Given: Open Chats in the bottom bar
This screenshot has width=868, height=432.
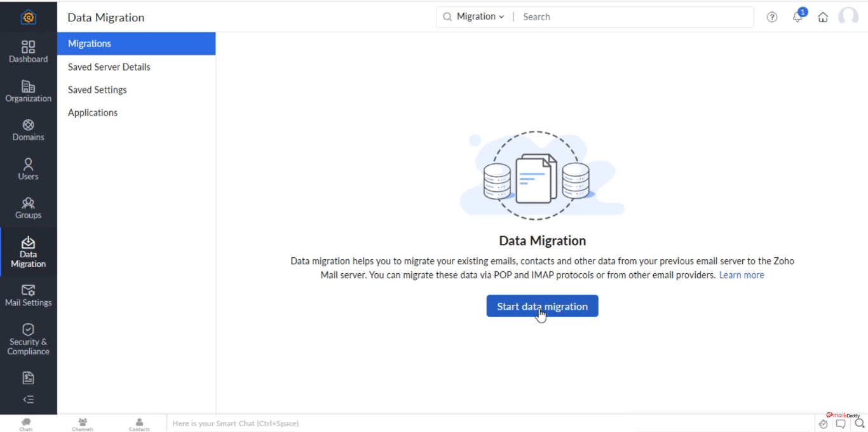Looking at the screenshot, I should click(25, 423).
